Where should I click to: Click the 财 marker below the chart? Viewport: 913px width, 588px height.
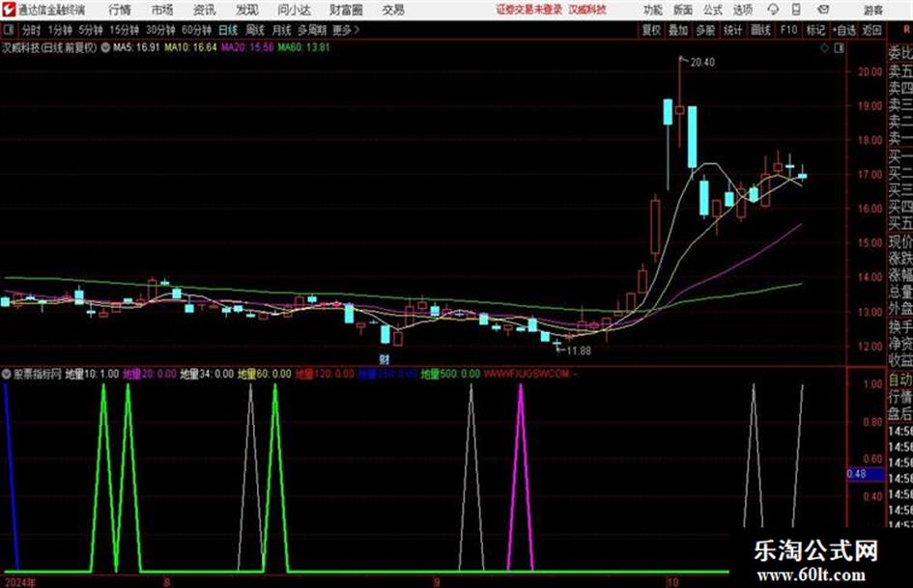pyautogui.click(x=385, y=360)
